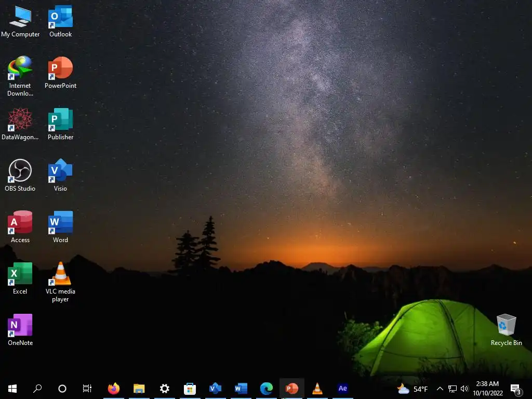
Task: Select the PowerPoint desktop shortcut
Action: (x=60, y=73)
